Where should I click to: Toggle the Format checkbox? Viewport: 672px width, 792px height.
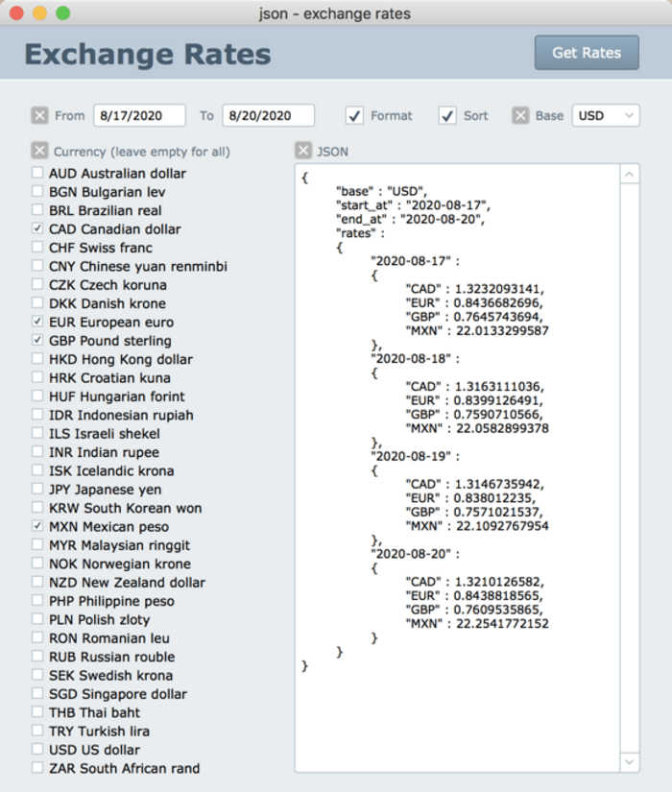[x=354, y=115]
